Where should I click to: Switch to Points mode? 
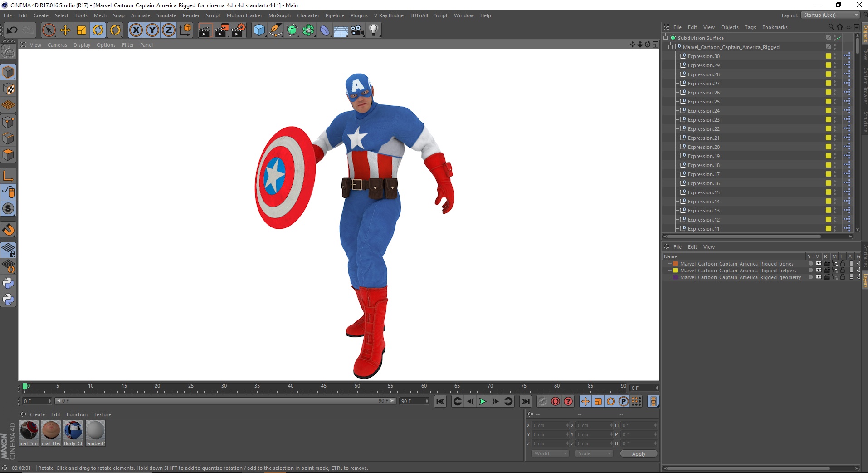click(8, 122)
